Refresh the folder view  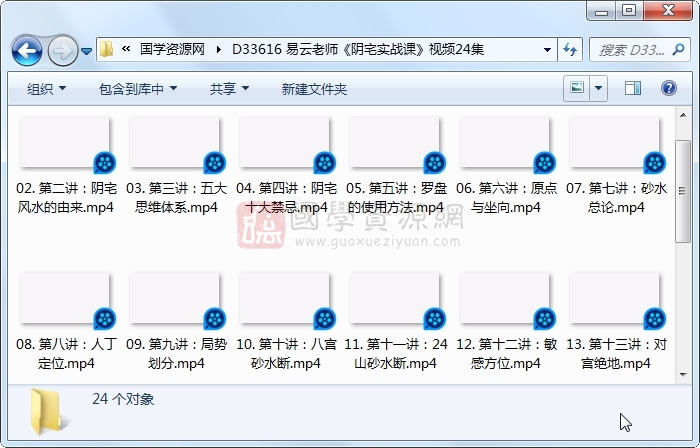click(x=570, y=50)
